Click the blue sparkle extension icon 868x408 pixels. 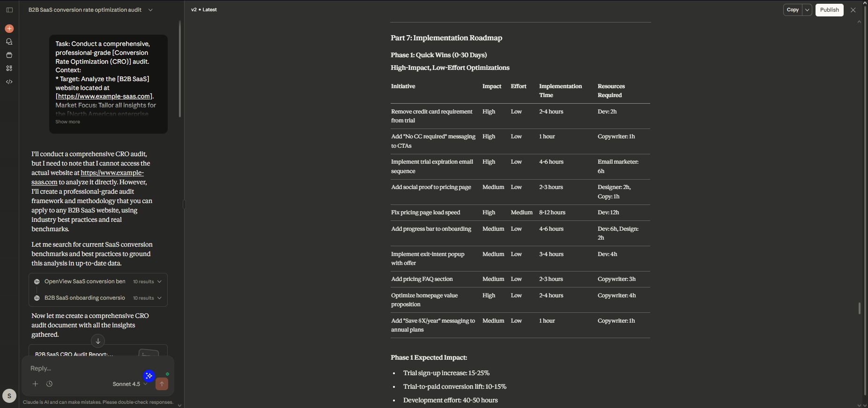pos(149,376)
